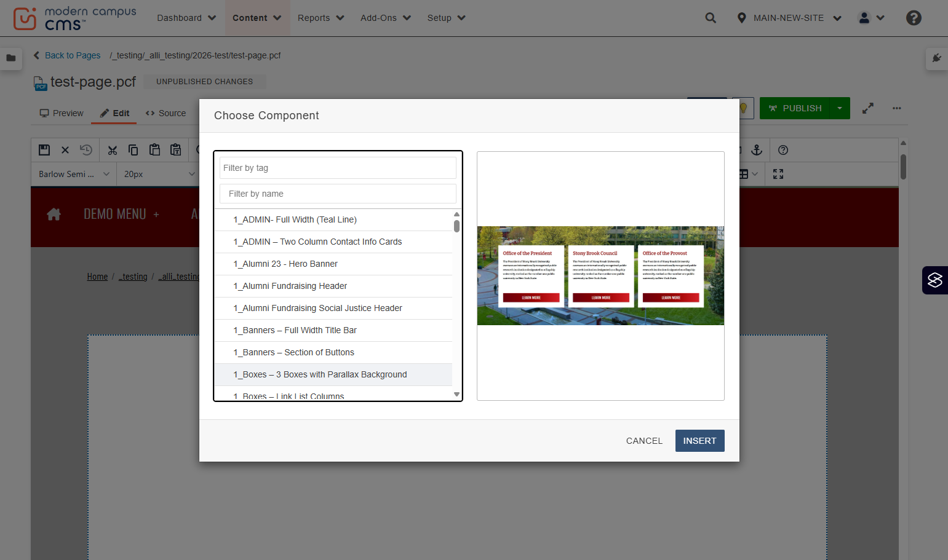The width and height of the screenshot is (948, 560).
Task: Click the lightbulb button near Publish
Action: coord(743,108)
